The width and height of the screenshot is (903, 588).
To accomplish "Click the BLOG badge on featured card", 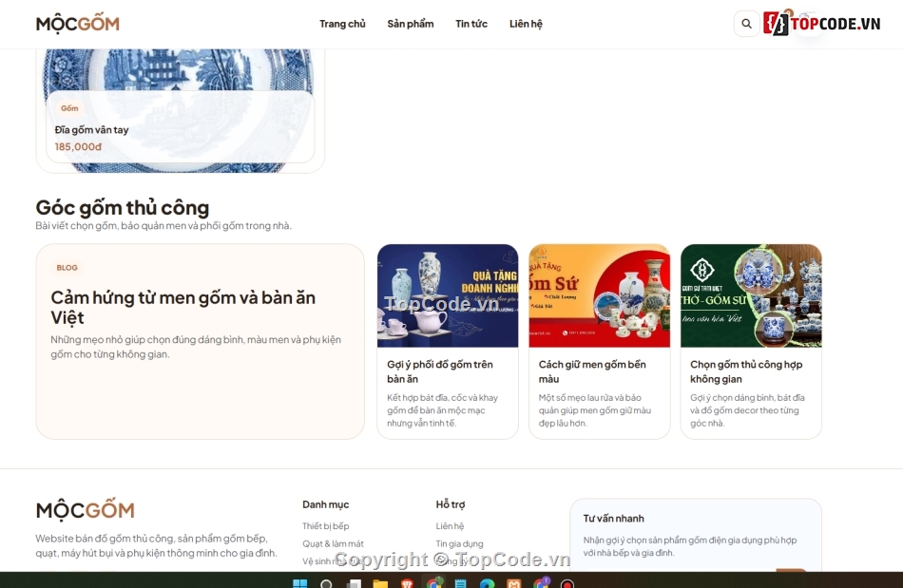I will click(x=67, y=268).
